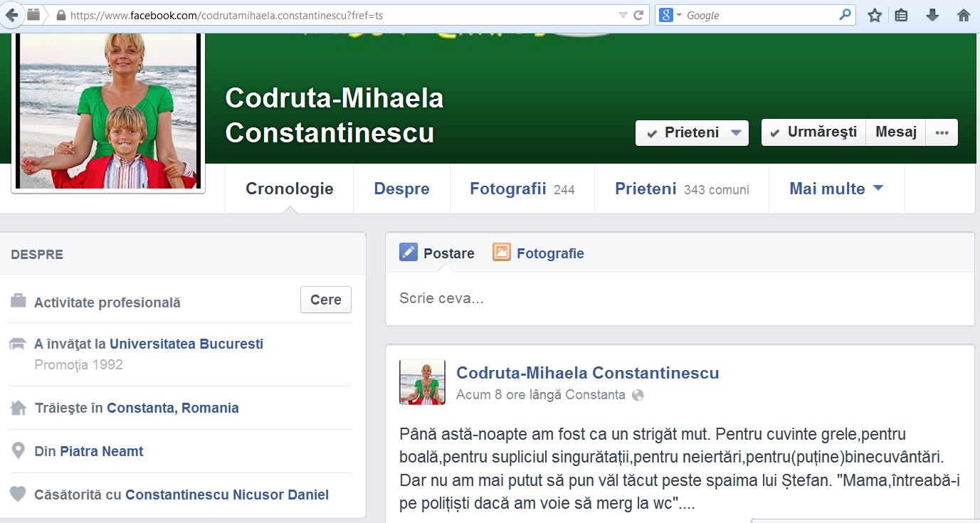This screenshot has width=980, height=523.
Task: Click the Cere button
Action: pyautogui.click(x=325, y=300)
